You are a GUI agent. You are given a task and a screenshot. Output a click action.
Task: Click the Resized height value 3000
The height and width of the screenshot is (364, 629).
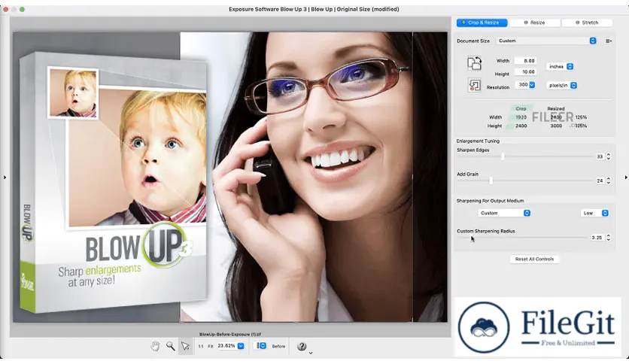coord(556,126)
